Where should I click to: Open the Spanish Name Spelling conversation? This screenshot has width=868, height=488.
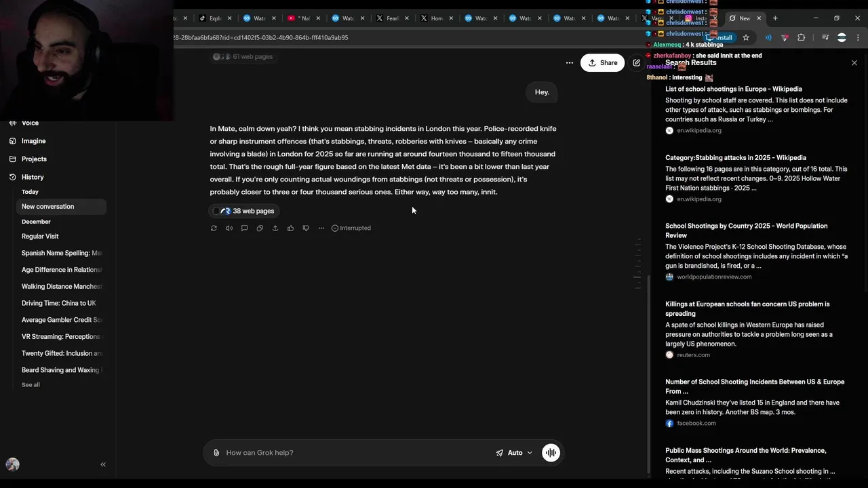coord(61,253)
